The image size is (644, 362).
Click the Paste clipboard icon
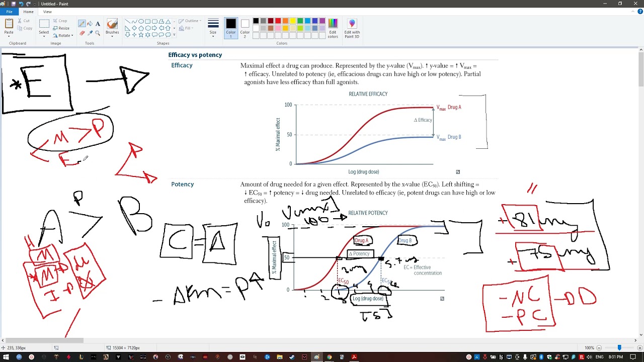[9, 23]
